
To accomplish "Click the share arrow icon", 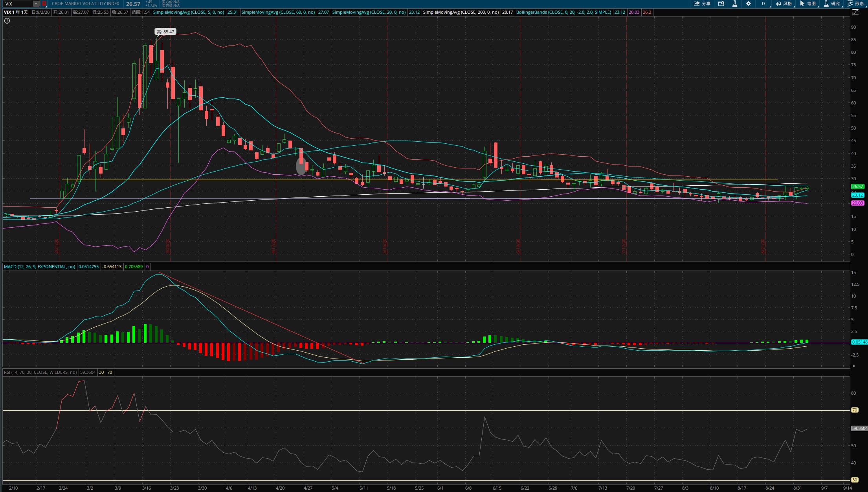I will [697, 4].
